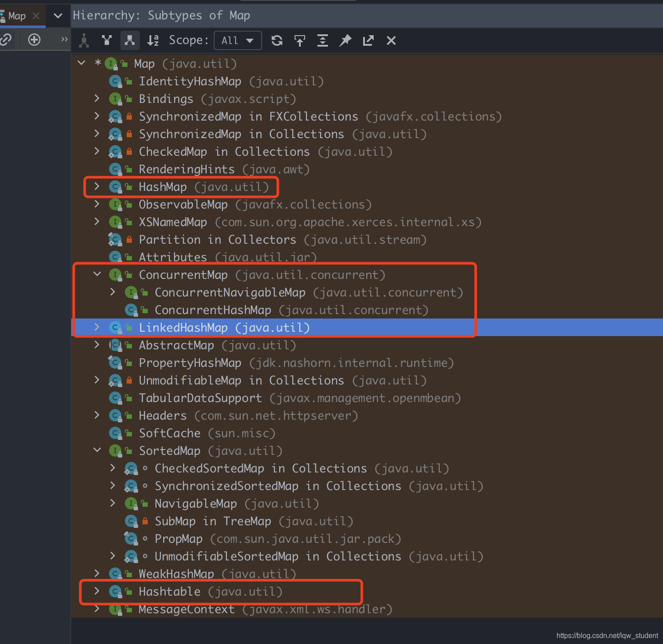Click the class icon beside LinkedHashMap
The height and width of the screenshot is (644, 663).
pyautogui.click(x=115, y=328)
